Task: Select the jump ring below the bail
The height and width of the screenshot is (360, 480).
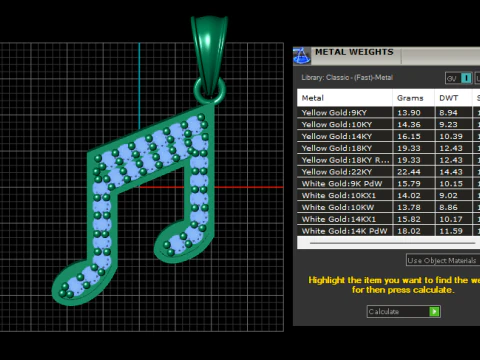Action: pyautogui.click(x=210, y=91)
